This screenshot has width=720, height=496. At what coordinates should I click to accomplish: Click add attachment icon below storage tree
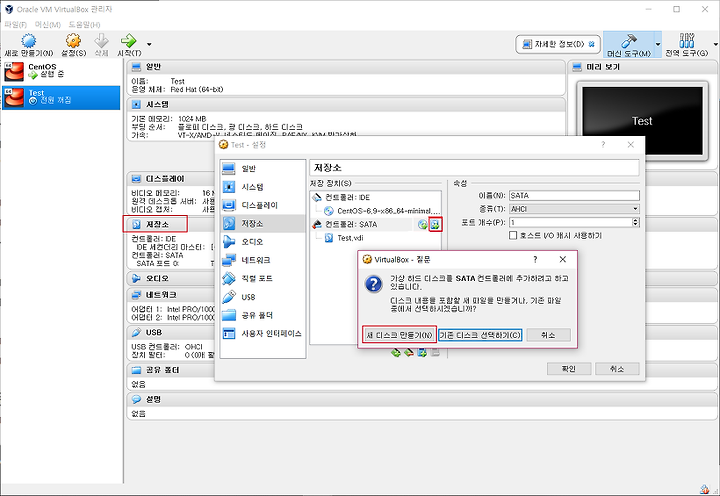[422, 353]
